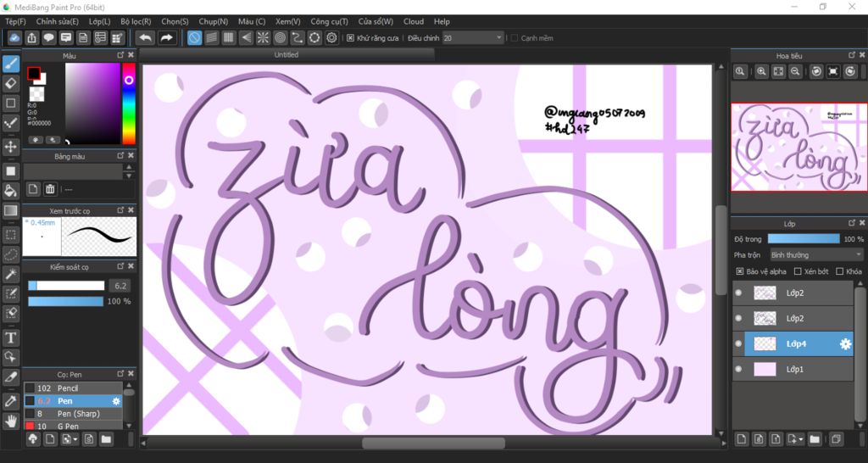Select the Magic Wand tool
The image size is (868, 463).
[10, 274]
